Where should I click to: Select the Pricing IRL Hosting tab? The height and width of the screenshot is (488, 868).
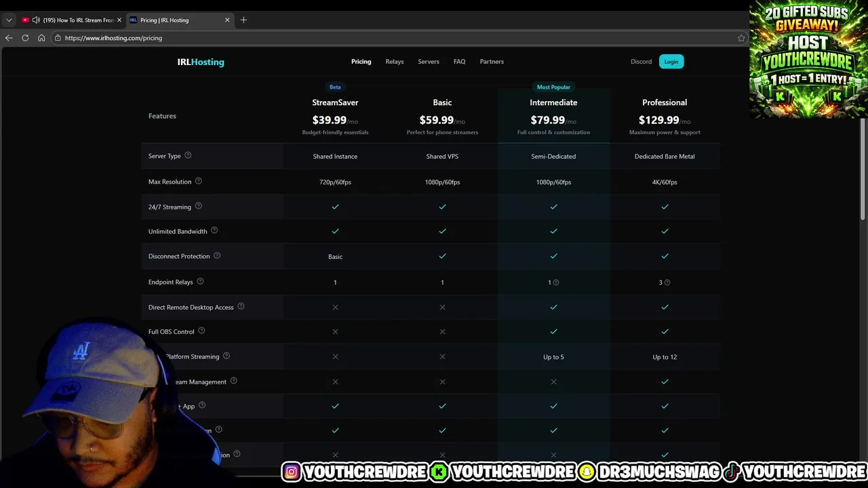[x=180, y=20]
